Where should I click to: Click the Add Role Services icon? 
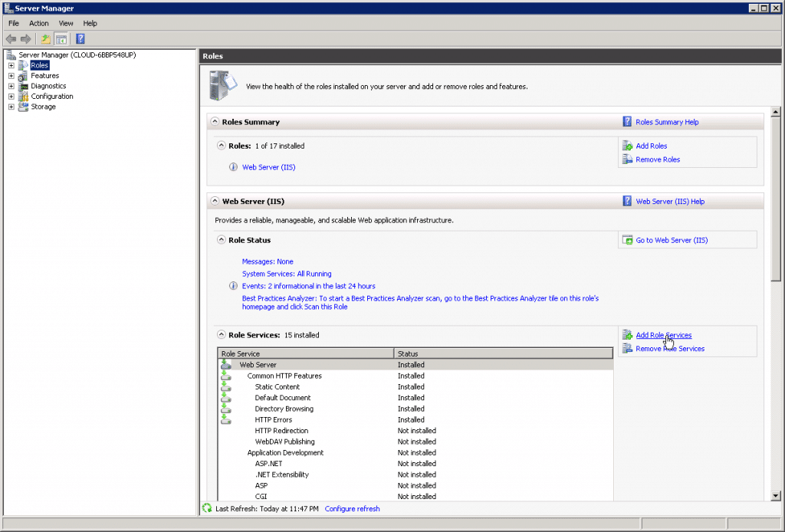(627, 335)
